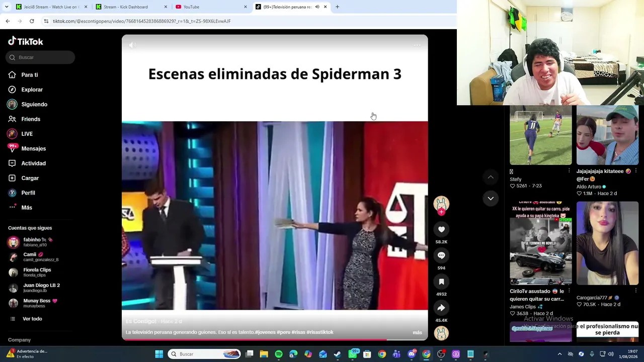Click the James Clips creator name
Image resolution: width=644 pixels, height=362 pixels.
pos(523,307)
